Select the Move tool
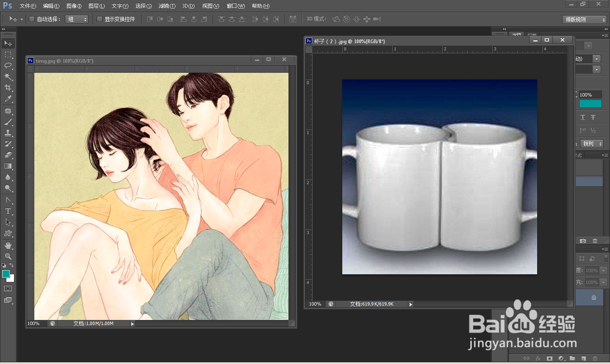The image size is (610, 364). pos(8,44)
